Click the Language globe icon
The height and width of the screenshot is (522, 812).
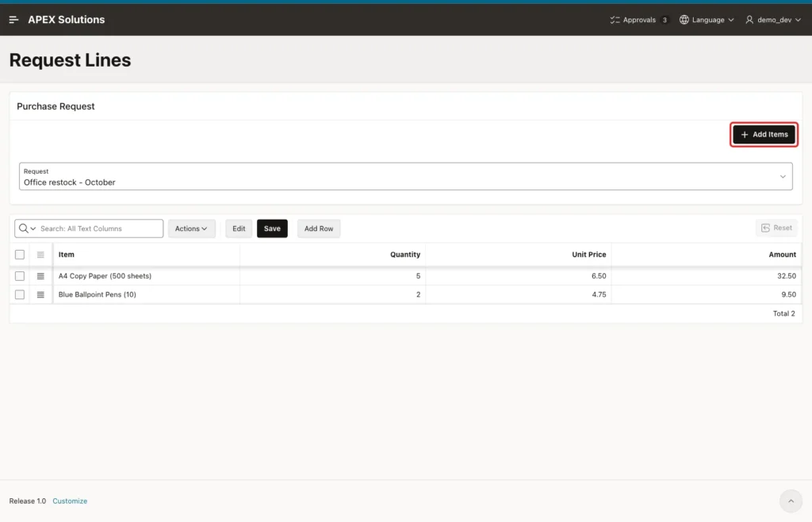(684, 20)
